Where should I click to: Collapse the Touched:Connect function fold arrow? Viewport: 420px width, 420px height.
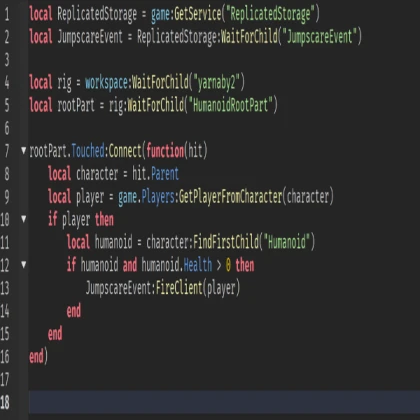[x=23, y=150]
